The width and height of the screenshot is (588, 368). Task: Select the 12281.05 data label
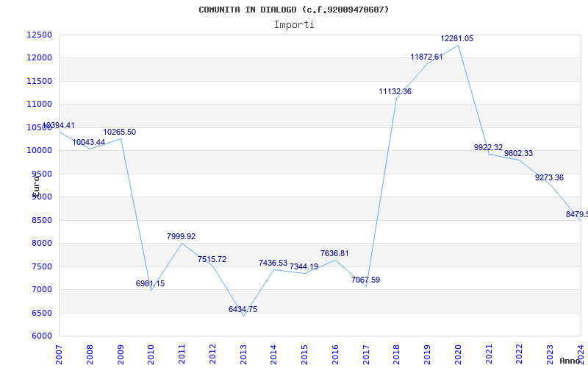coord(456,38)
